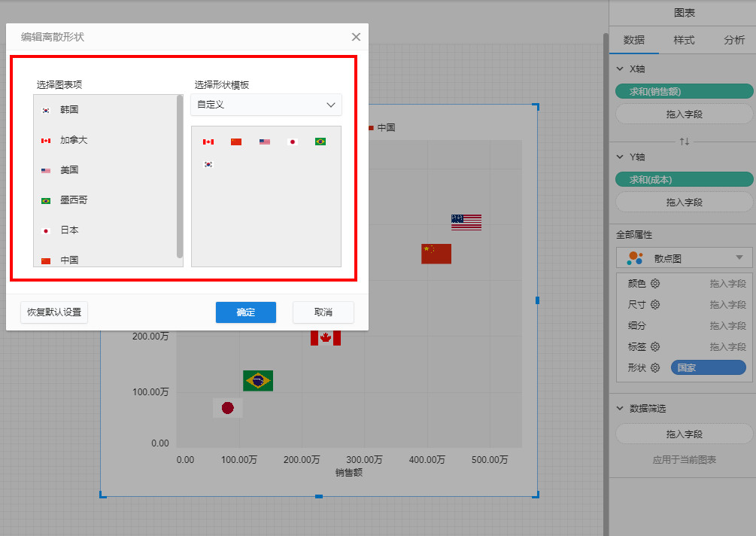Click the 求和(销售额) field pill

(684, 91)
